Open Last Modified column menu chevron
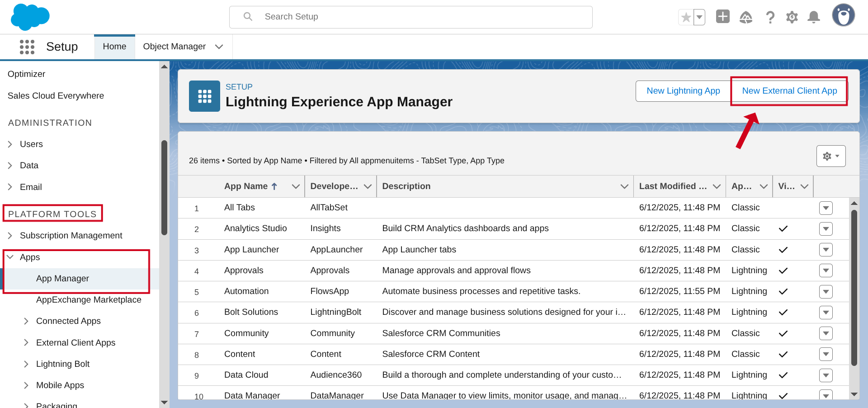868x408 pixels. pyautogui.click(x=717, y=186)
